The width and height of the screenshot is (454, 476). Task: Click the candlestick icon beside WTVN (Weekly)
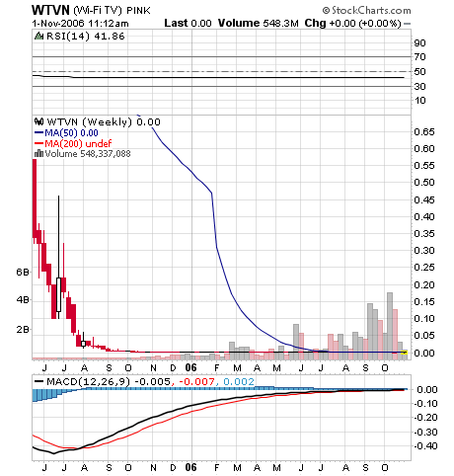(x=38, y=121)
